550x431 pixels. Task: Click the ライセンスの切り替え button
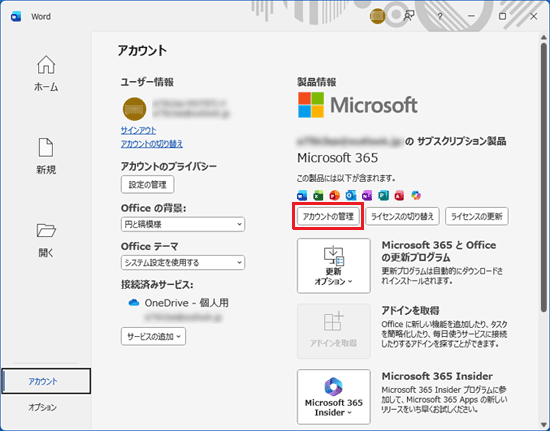pos(402,216)
